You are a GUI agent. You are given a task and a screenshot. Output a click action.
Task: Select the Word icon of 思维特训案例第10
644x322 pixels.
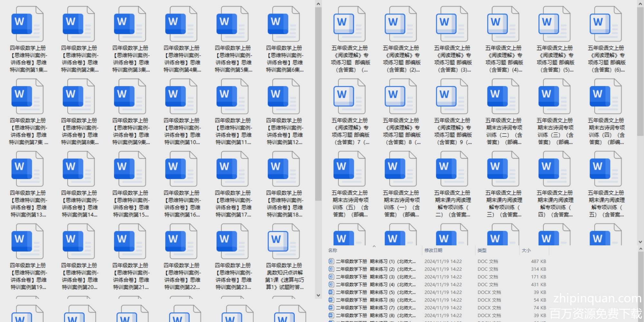tap(181, 97)
